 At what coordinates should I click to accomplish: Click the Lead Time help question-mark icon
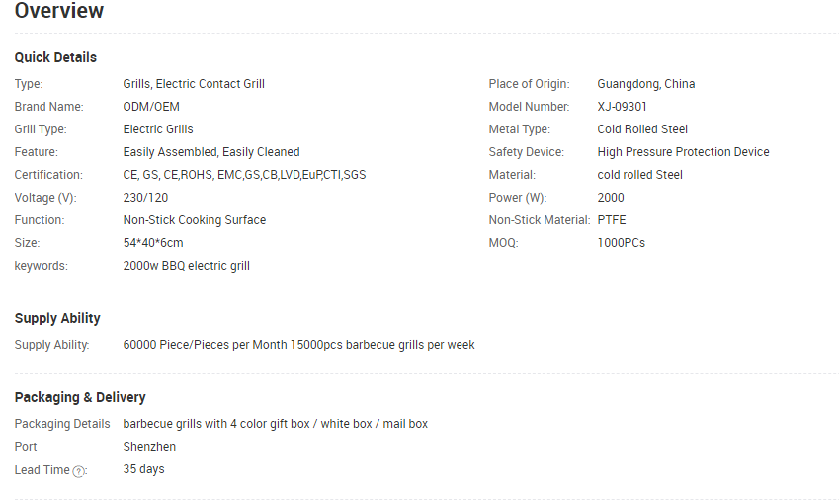[79, 471]
